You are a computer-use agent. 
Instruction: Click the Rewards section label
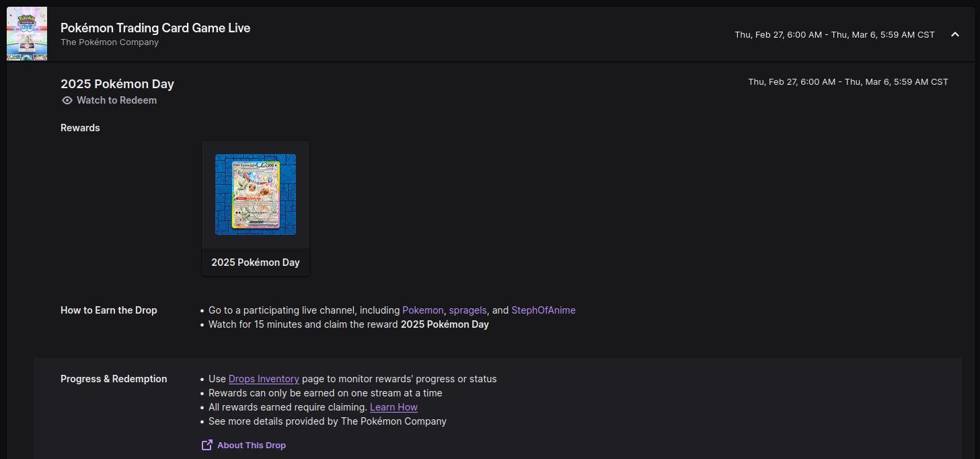click(80, 128)
